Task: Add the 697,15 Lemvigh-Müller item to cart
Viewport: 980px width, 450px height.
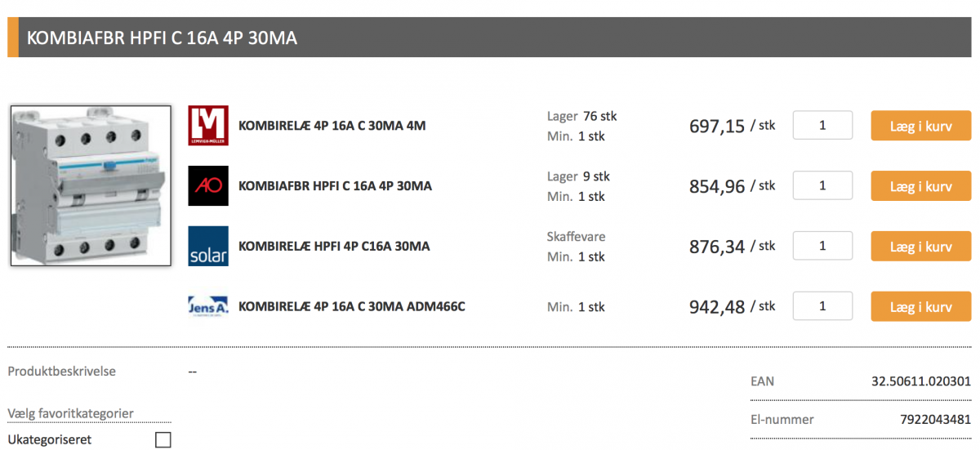Action: click(920, 126)
